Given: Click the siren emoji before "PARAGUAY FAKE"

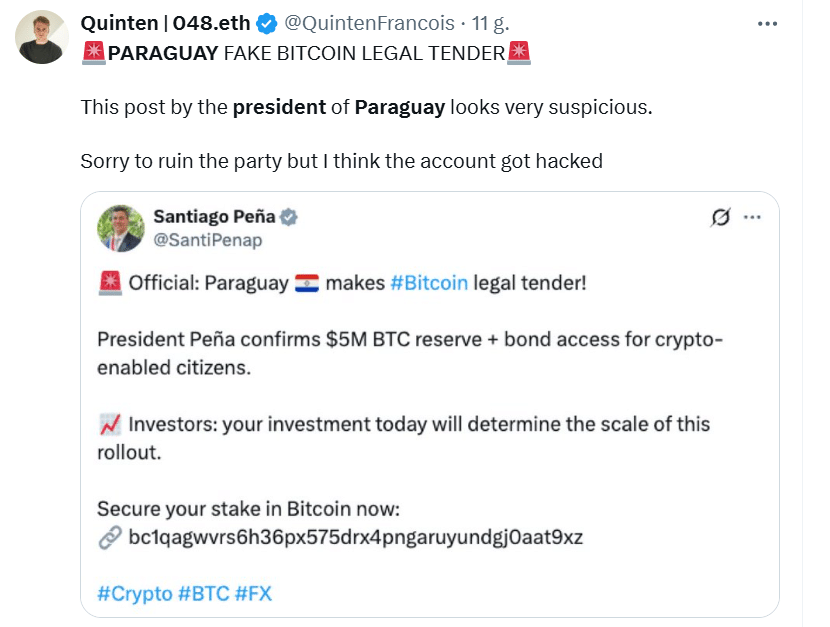Looking at the screenshot, I should tap(94, 52).
